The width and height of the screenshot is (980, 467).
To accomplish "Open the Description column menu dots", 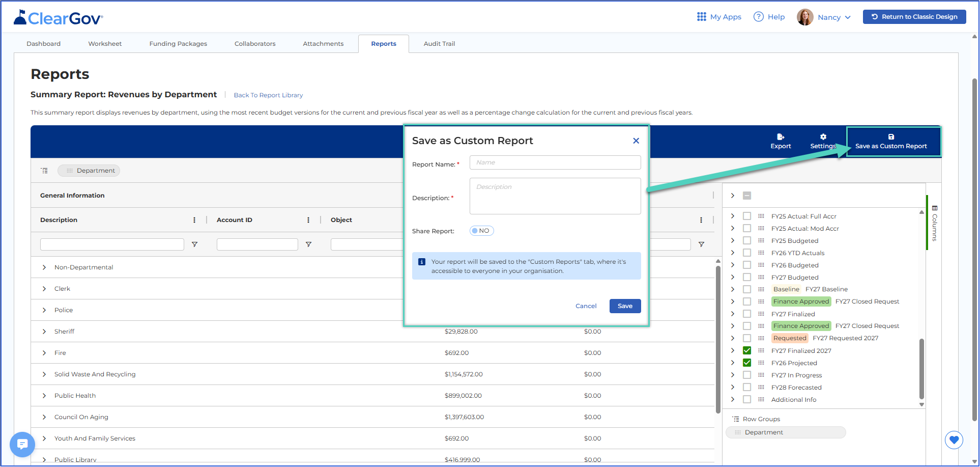I will coord(194,220).
